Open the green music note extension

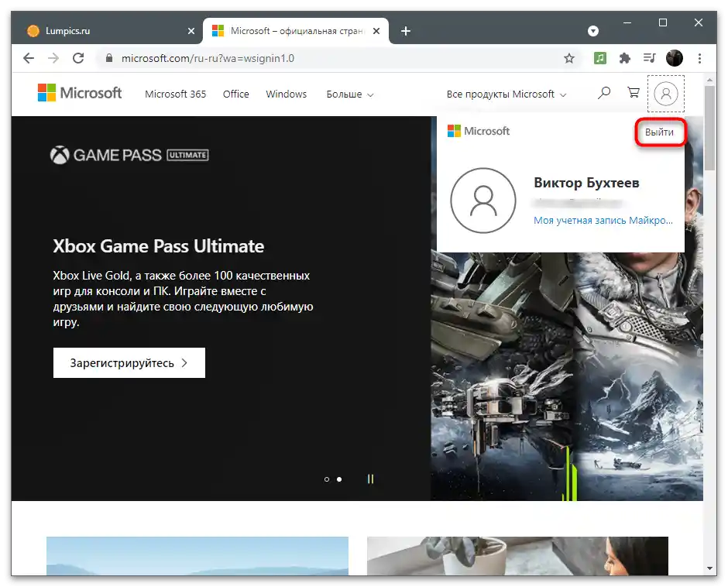[600, 58]
